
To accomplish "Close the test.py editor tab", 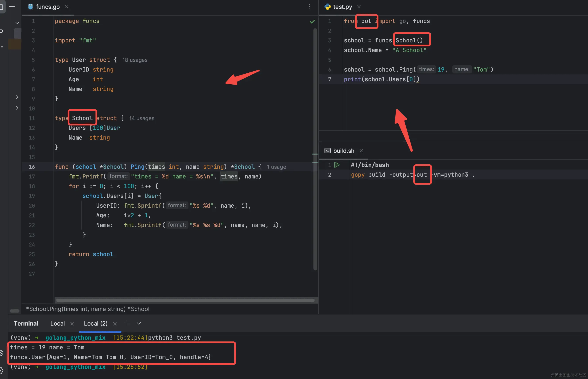I will tap(359, 7).
